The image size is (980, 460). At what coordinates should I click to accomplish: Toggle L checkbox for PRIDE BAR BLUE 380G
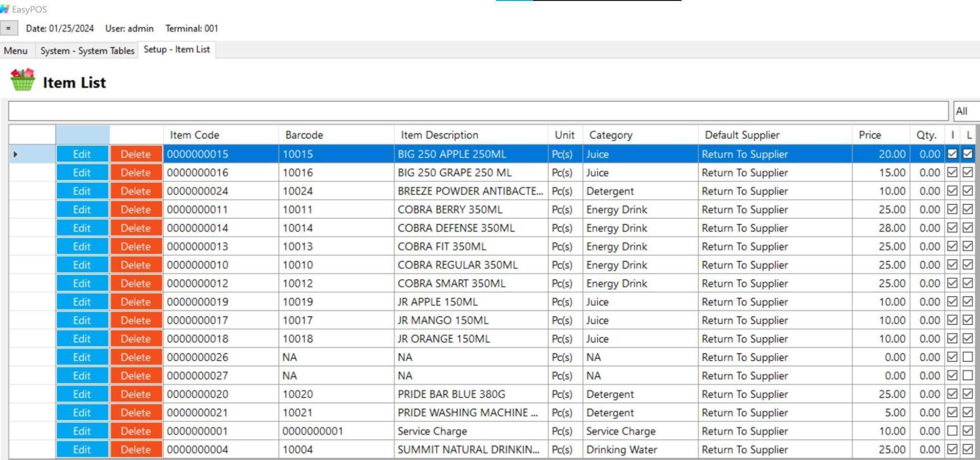[x=968, y=394]
